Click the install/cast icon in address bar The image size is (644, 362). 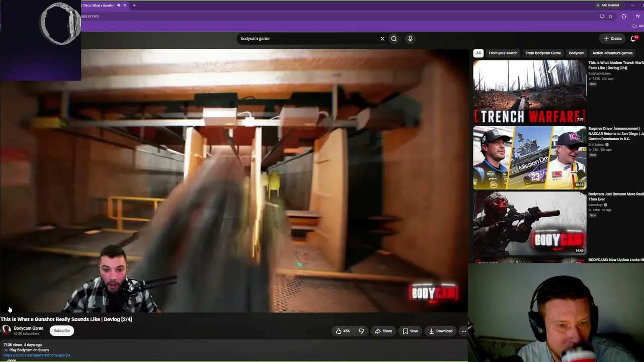(602, 17)
